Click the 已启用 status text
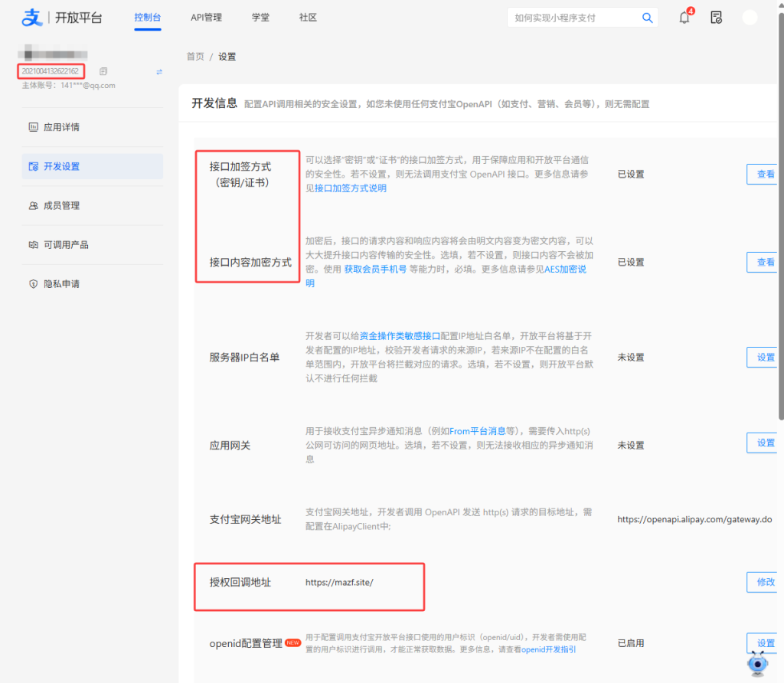 tap(631, 643)
